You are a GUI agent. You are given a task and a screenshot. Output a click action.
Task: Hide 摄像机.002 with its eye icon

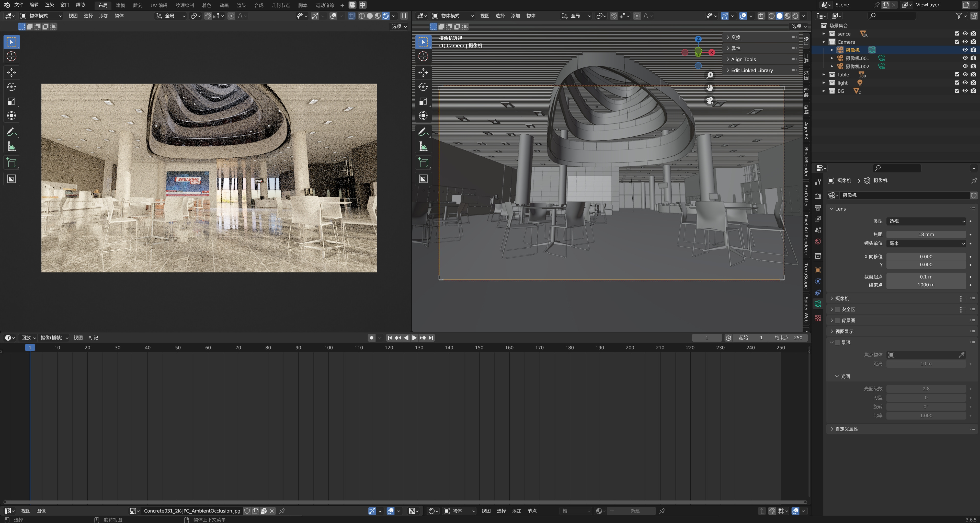coord(965,66)
